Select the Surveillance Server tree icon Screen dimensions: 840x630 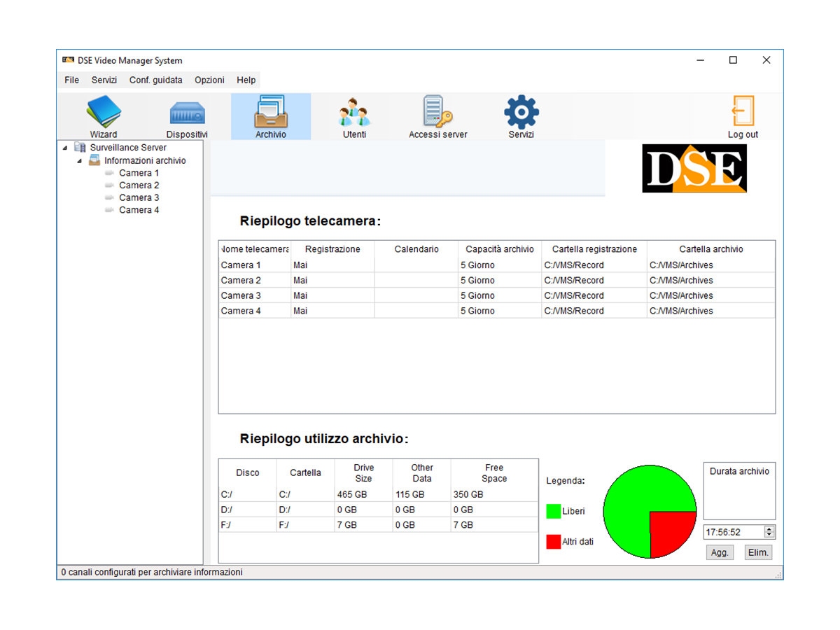click(79, 148)
